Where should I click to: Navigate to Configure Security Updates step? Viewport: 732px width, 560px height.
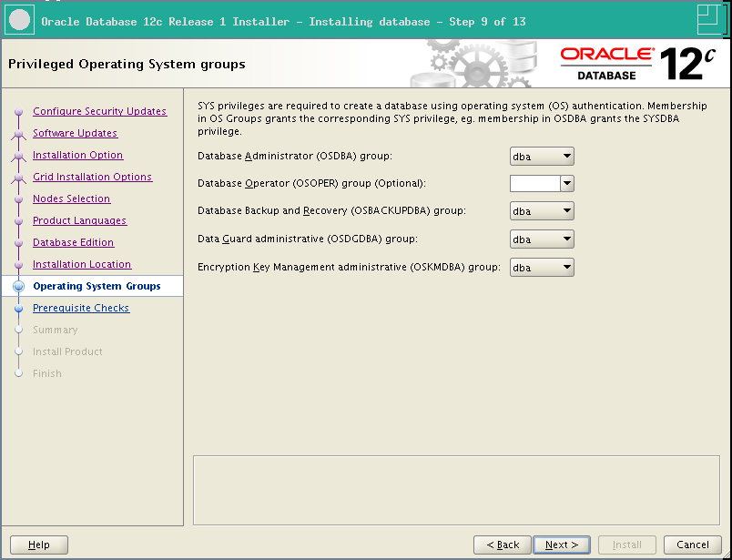(99, 111)
